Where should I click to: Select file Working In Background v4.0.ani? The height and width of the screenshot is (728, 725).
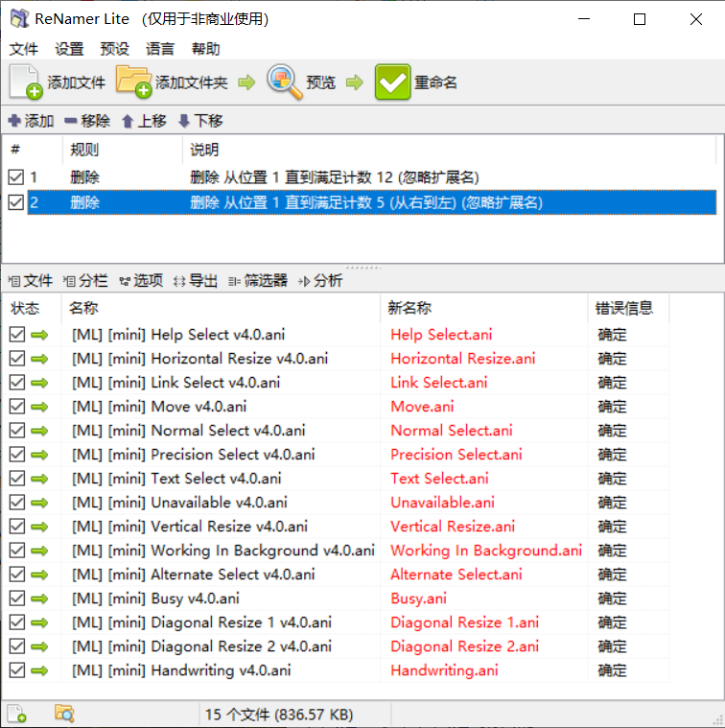(x=223, y=551)
